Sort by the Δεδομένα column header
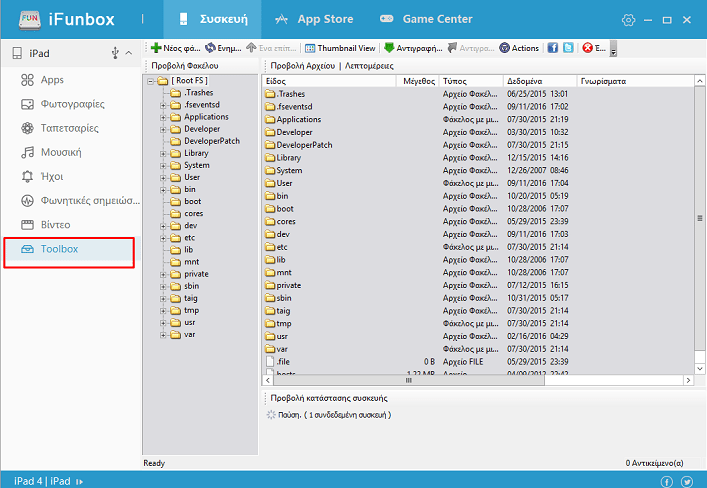Viewport: 707px width, 488px height. pos(540,81)
